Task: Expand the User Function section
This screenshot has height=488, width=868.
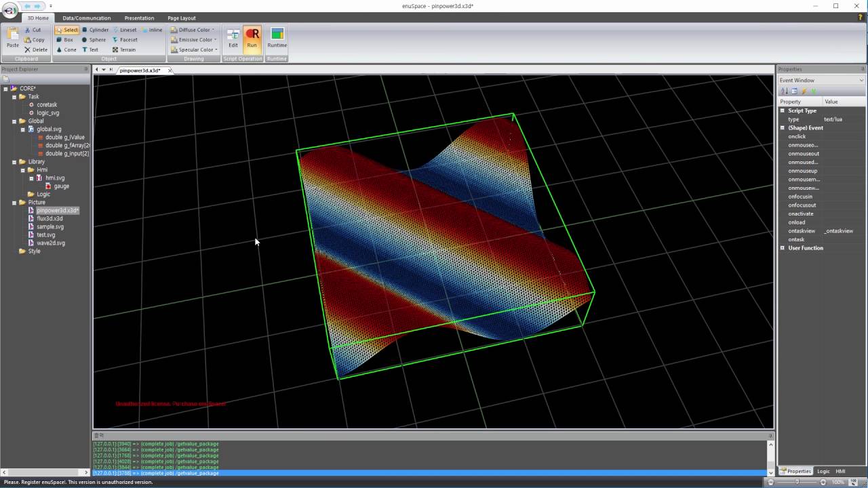Action: (782, 248)
